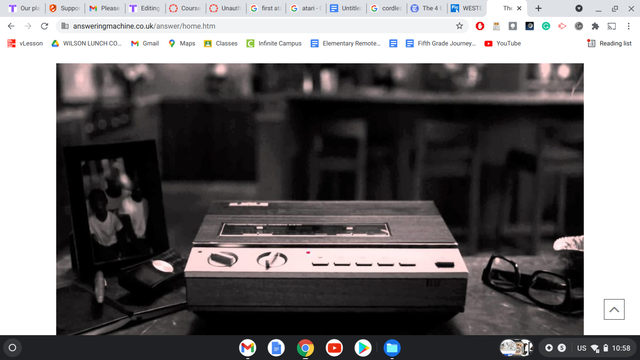The image size is (640, 360).
Task: Open the vLesson bookmark
Action: 25,43
